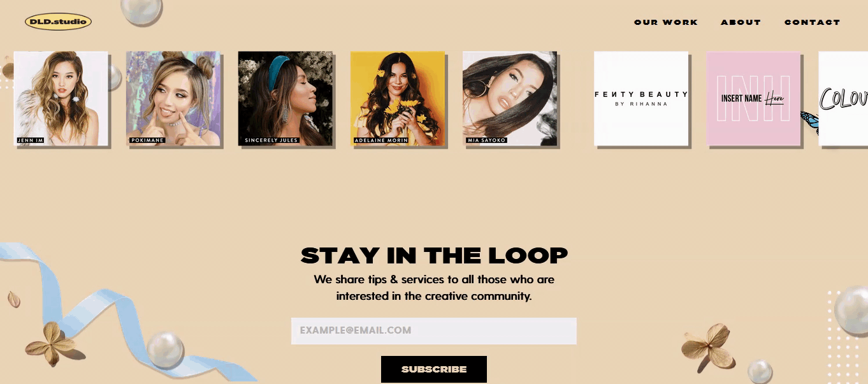View the Sincerely Jules portrait card
The image size is (868, 384).
point(285,98)
